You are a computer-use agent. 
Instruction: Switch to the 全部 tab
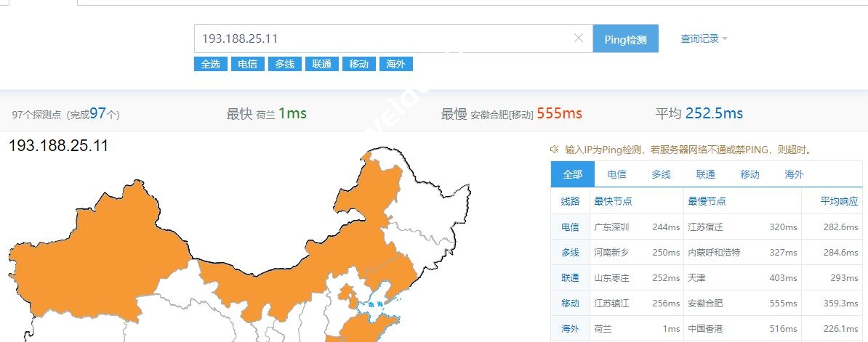[572, 174]
